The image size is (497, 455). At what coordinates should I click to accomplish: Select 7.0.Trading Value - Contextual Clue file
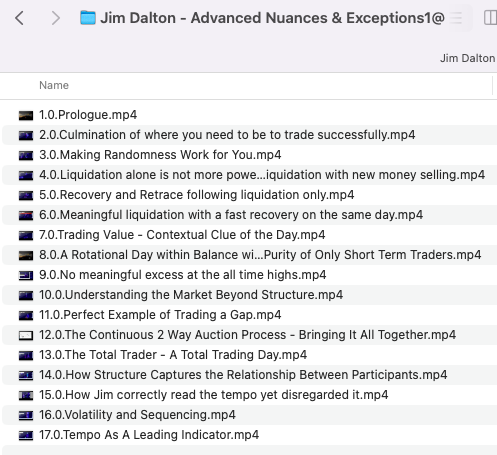tap(249, 235)
